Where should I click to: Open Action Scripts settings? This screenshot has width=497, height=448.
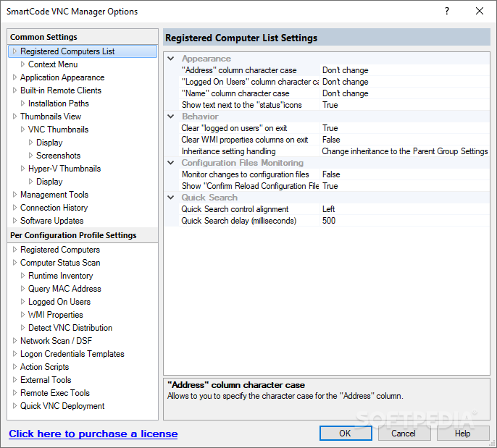pos(45,367)
